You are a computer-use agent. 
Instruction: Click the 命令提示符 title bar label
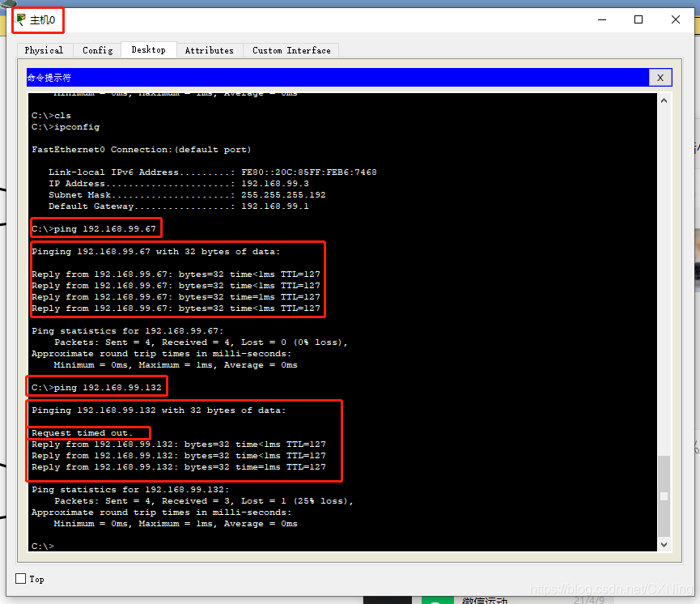coord(49,78)
